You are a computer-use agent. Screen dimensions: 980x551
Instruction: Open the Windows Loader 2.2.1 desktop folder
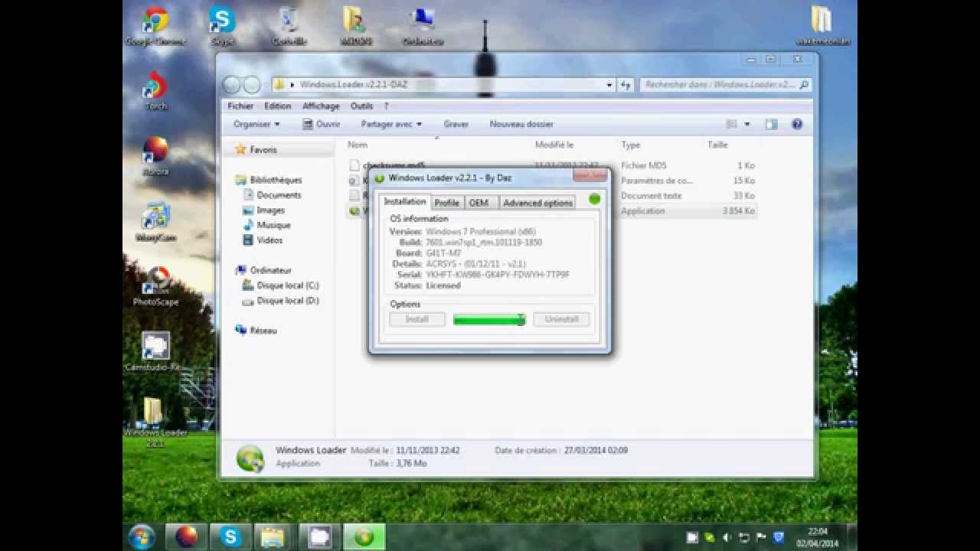[x=155, y=421]
